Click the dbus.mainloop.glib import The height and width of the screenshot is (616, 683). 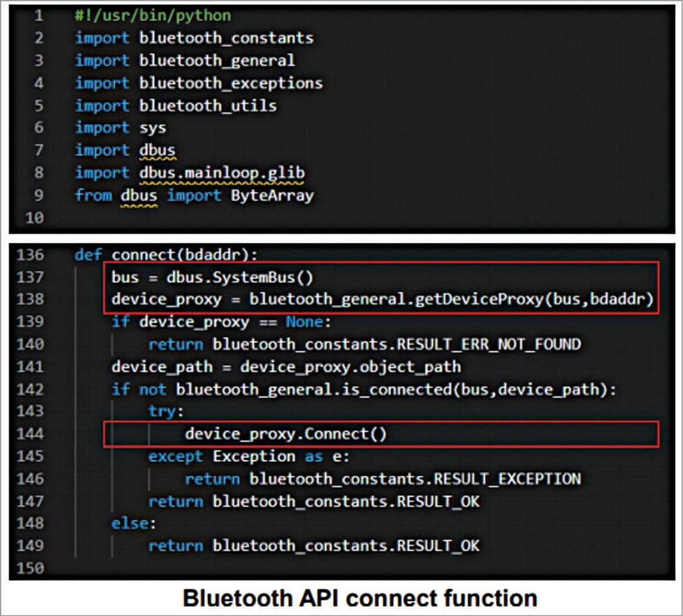(x=222, y=173)
